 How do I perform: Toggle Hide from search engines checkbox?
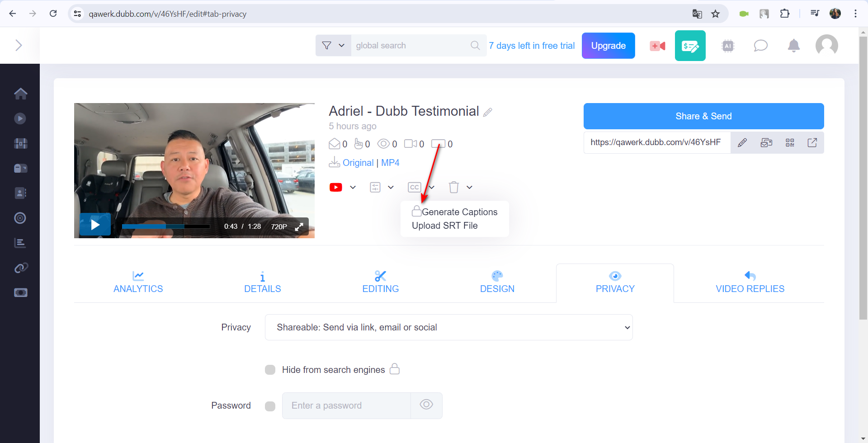(270, 370)
